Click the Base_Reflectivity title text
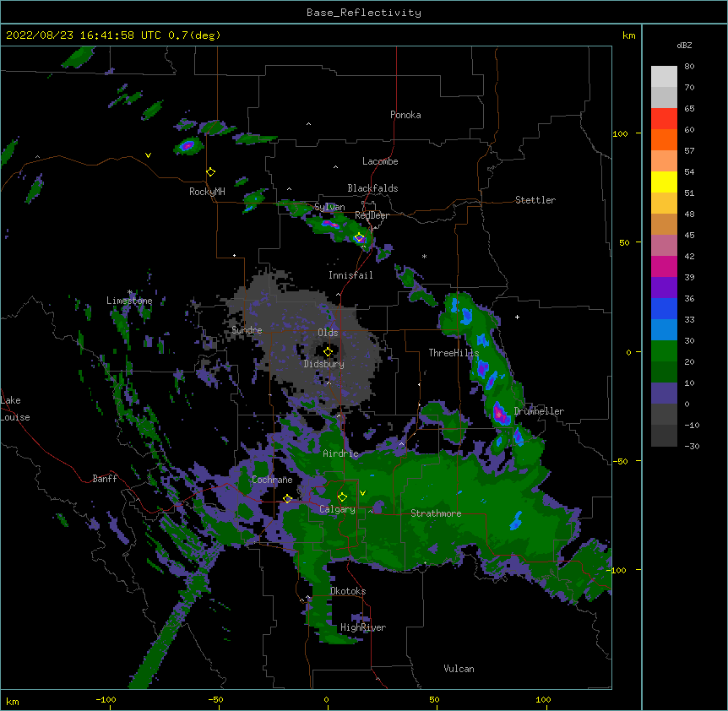 tap(364, 13)
